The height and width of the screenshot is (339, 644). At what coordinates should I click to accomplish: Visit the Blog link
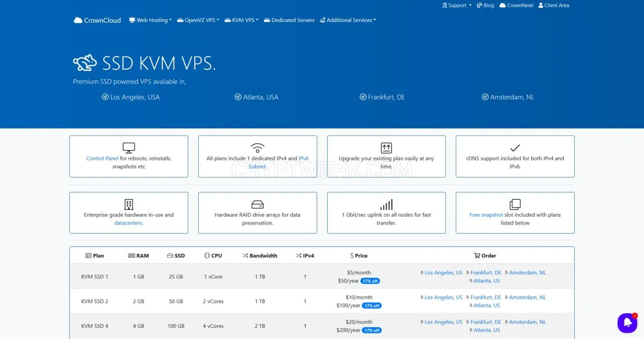(485, 6)
